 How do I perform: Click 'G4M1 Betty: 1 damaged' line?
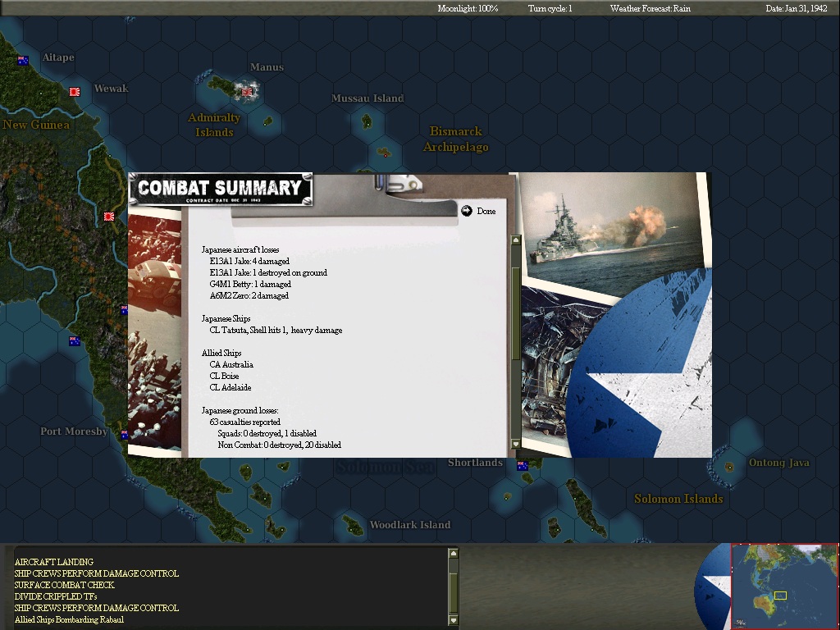coord(250,284)
